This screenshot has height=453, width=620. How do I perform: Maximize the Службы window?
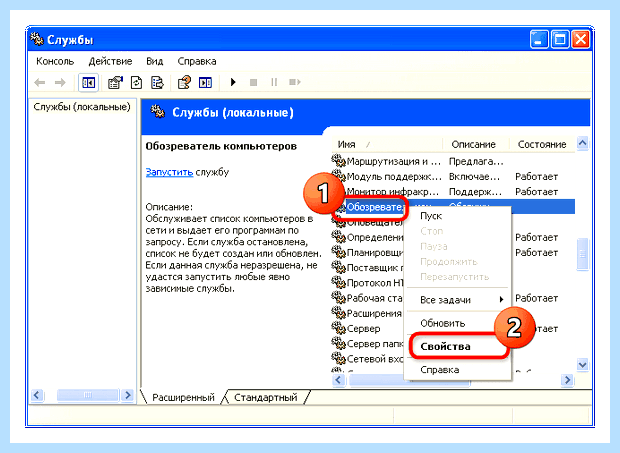560,39
